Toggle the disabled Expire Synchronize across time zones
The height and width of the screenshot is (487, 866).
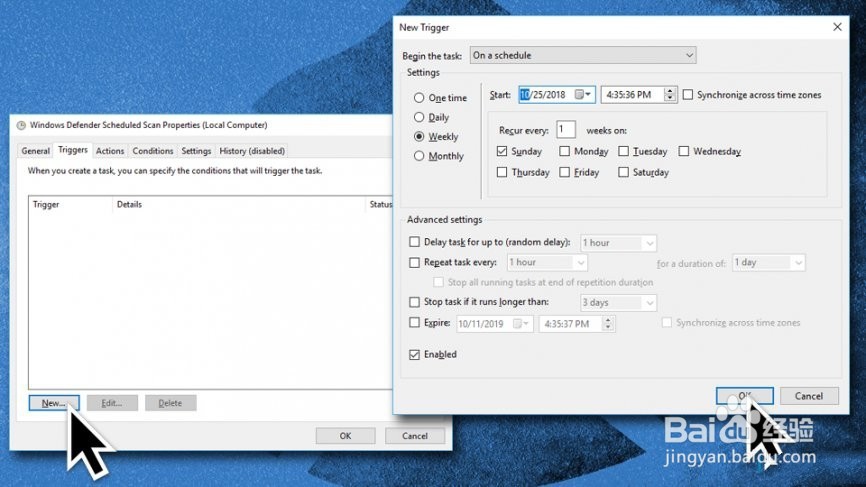point(667,322)
